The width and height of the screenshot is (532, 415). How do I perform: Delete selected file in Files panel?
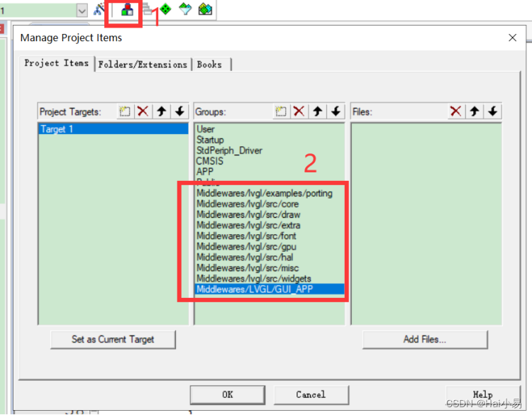coord(455,111)
